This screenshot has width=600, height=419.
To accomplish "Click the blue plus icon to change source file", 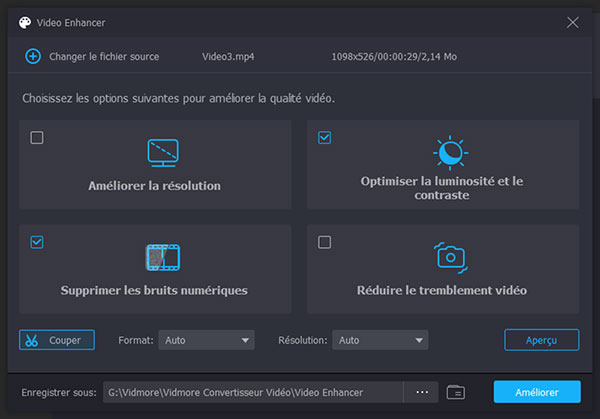I will pyautogui.click(x=33, y=56).
